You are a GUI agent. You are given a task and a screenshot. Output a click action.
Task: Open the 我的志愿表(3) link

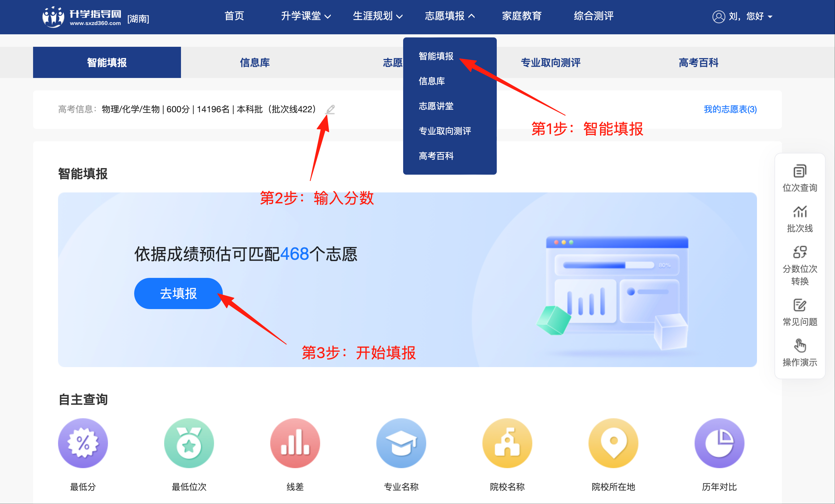[730, 109]
